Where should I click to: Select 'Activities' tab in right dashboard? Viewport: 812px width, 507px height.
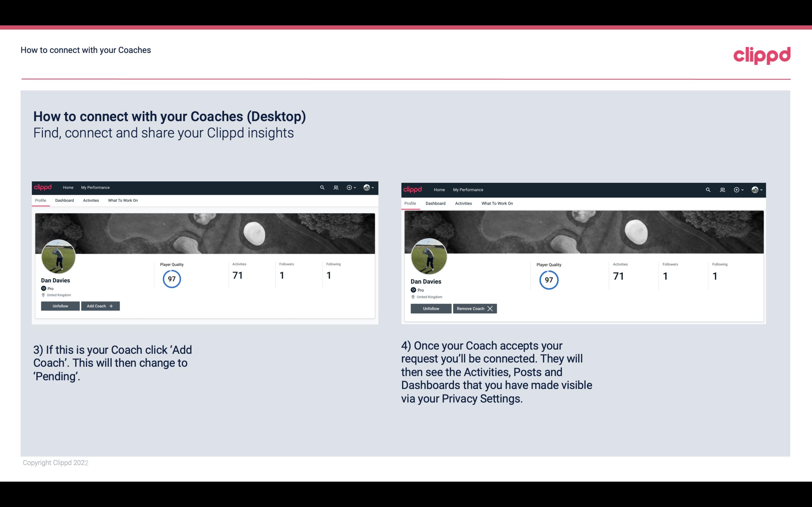[x=463, y=203]
